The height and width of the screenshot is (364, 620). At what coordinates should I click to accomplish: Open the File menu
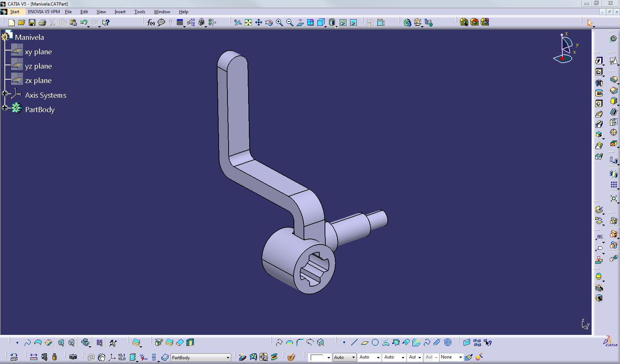[x=68, y=12]
